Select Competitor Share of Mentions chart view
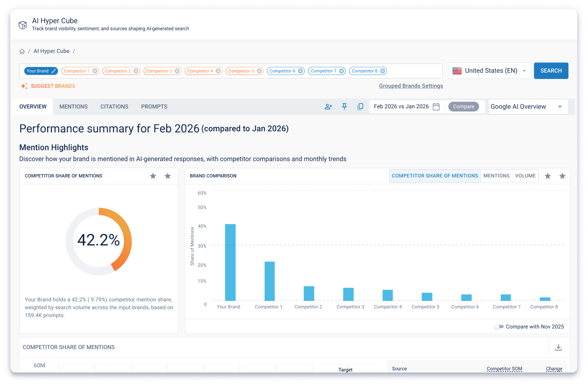This screenshot has width=588, height=384. click(x=435, y=176)
